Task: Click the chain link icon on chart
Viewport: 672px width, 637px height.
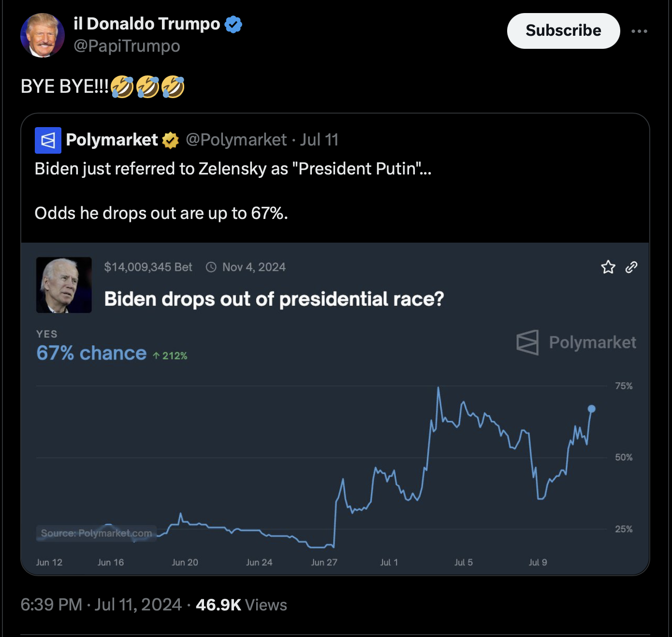Action: click(x=631, y=267)
